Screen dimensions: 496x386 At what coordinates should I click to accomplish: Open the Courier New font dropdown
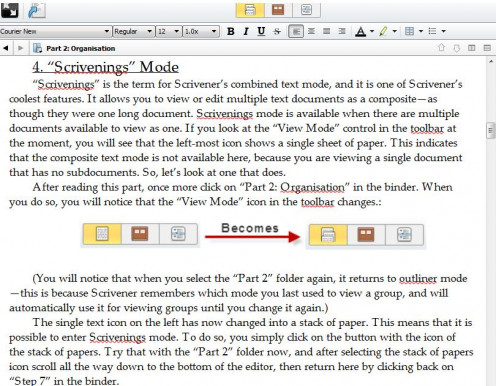point(55,31)
